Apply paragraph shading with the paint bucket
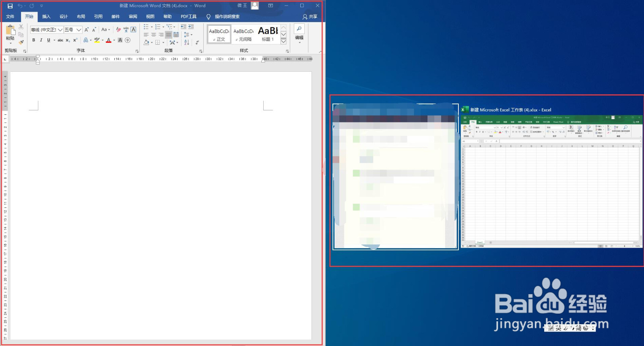644x346 pixels. click(x=146, y=42)
